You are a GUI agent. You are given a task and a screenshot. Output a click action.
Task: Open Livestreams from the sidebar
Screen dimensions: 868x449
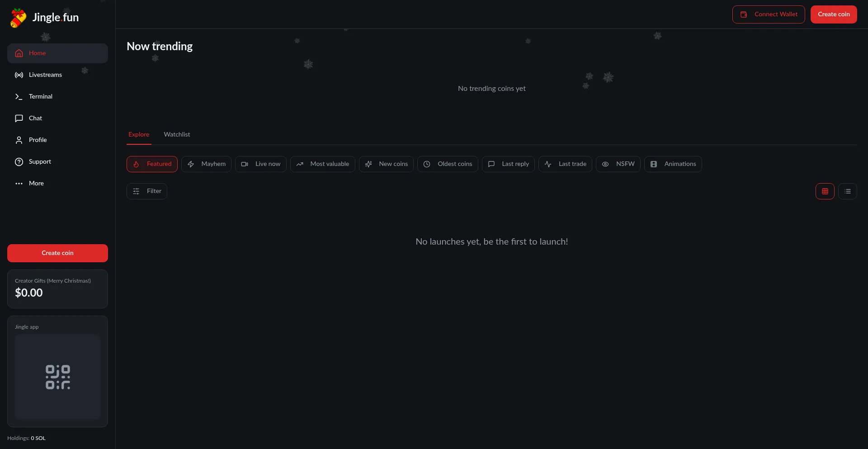pyautogui.click(x=45, y=75)
